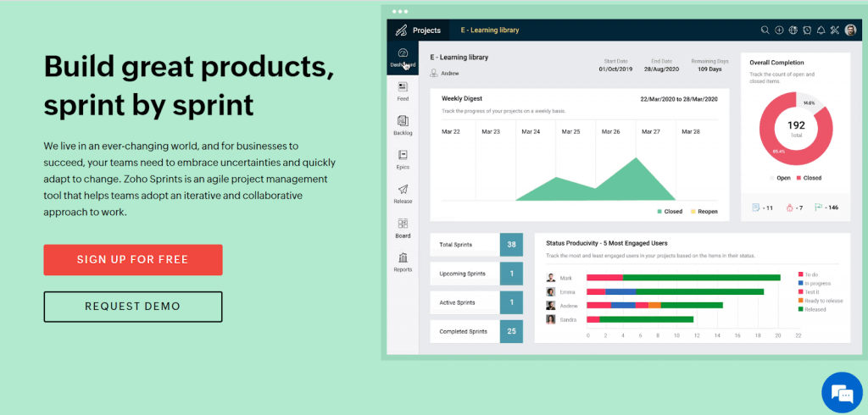868x415 pixels.
Task: Open the Release paper-plane icon
Action: (403, 189)
